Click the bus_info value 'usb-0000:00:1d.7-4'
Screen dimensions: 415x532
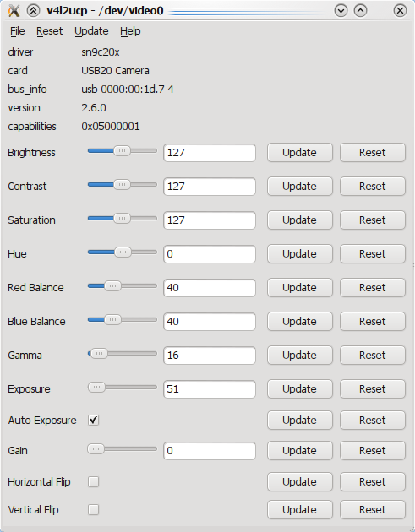[128, 90]
